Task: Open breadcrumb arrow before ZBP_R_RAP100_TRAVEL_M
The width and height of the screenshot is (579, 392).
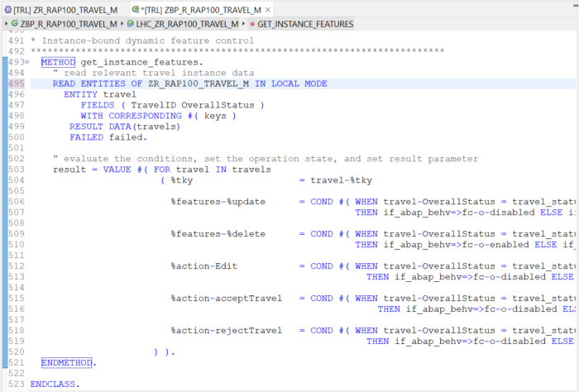Action: [5, 24]
